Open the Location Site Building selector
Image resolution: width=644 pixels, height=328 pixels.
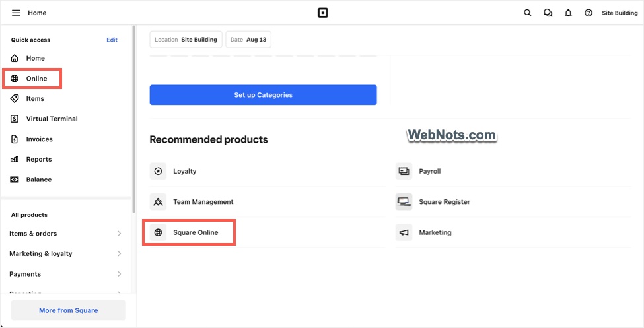click(186, 40)
